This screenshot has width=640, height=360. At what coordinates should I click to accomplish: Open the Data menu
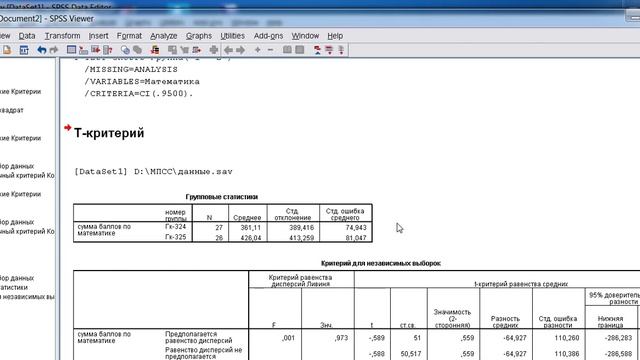[x=27, y=36]
